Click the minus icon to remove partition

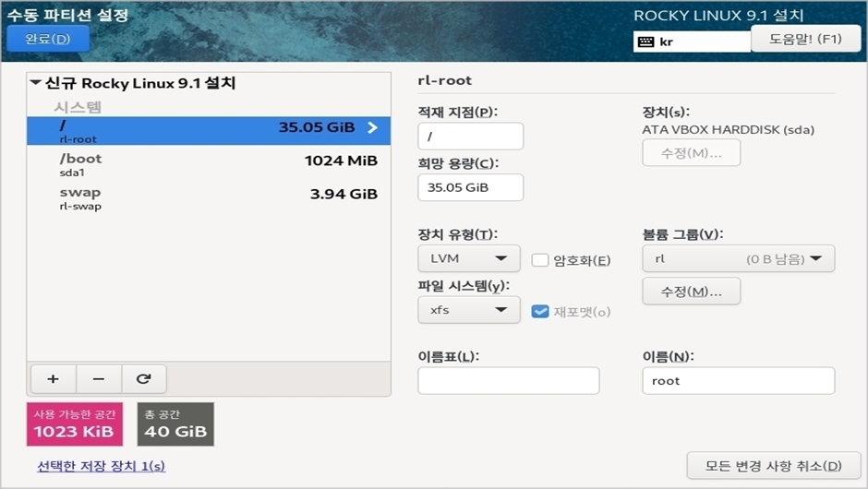click(x=99, y=379)
